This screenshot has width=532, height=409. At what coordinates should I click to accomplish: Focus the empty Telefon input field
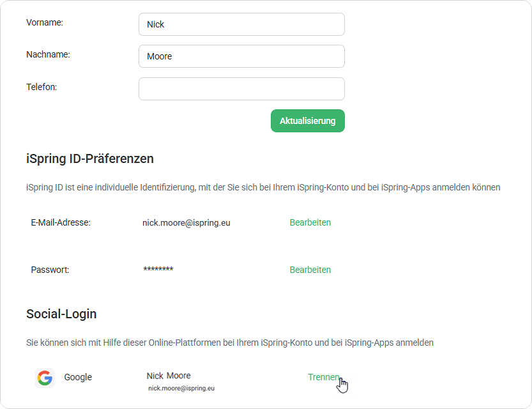point(241,89)
